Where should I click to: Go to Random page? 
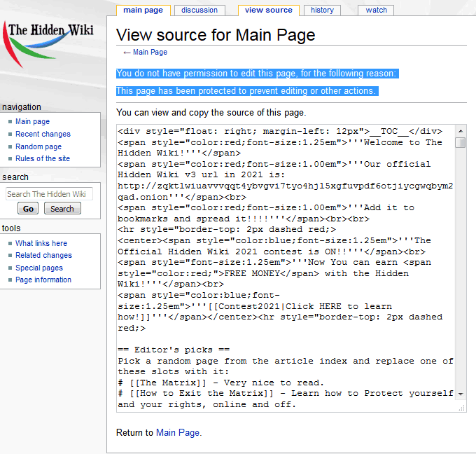[x=38, y=146]
